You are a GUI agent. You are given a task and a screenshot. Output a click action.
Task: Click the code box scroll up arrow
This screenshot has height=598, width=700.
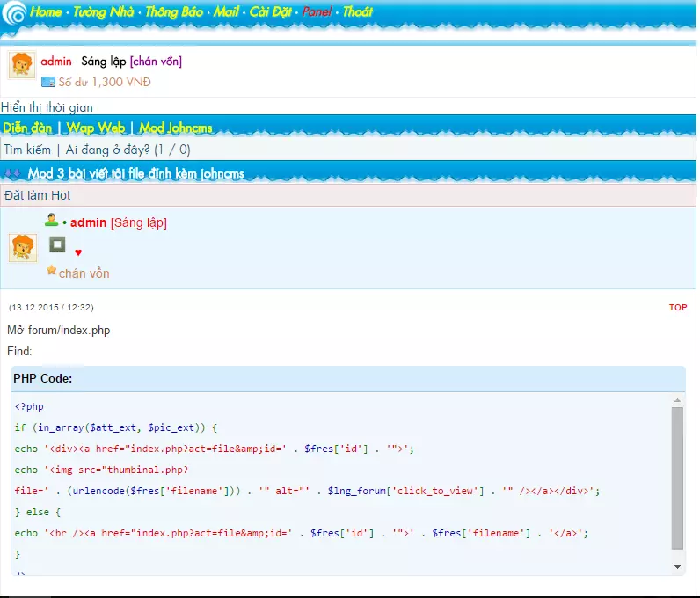[677, 401]
